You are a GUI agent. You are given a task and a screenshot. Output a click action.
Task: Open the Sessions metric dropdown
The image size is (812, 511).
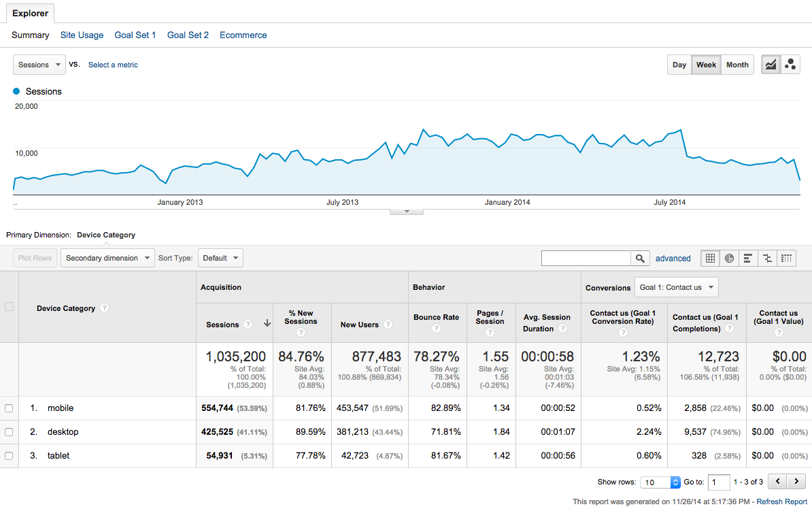(39, 65)
